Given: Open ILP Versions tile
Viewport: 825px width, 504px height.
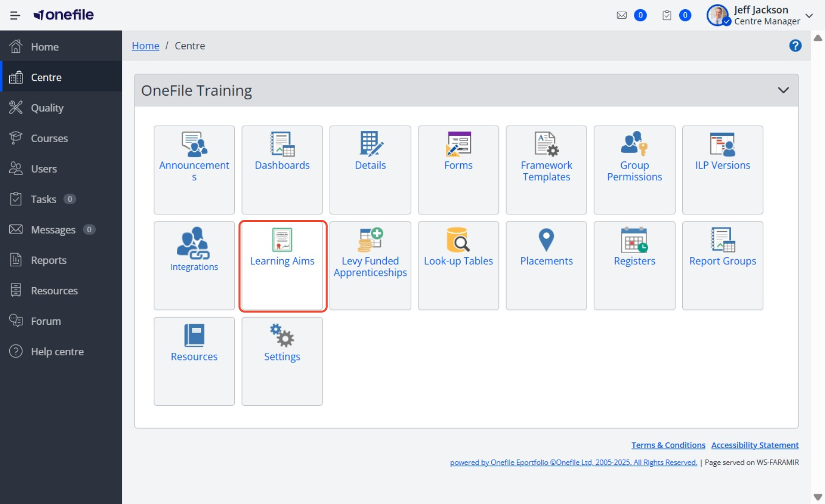Looking at the screenshot, I should point(723,170).
